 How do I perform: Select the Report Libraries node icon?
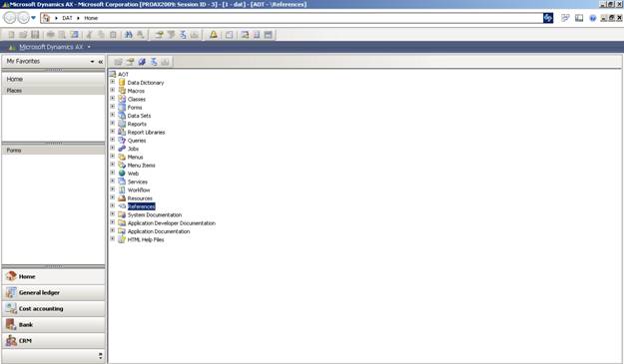pos(122,132)
